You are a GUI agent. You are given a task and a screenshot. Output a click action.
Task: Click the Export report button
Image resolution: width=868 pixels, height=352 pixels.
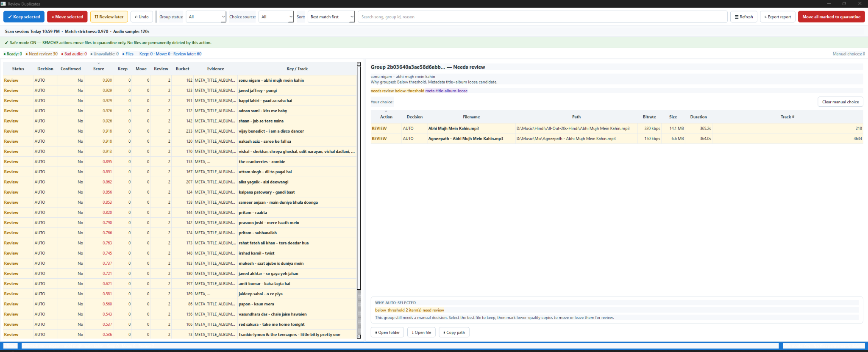tap(778, 17)
